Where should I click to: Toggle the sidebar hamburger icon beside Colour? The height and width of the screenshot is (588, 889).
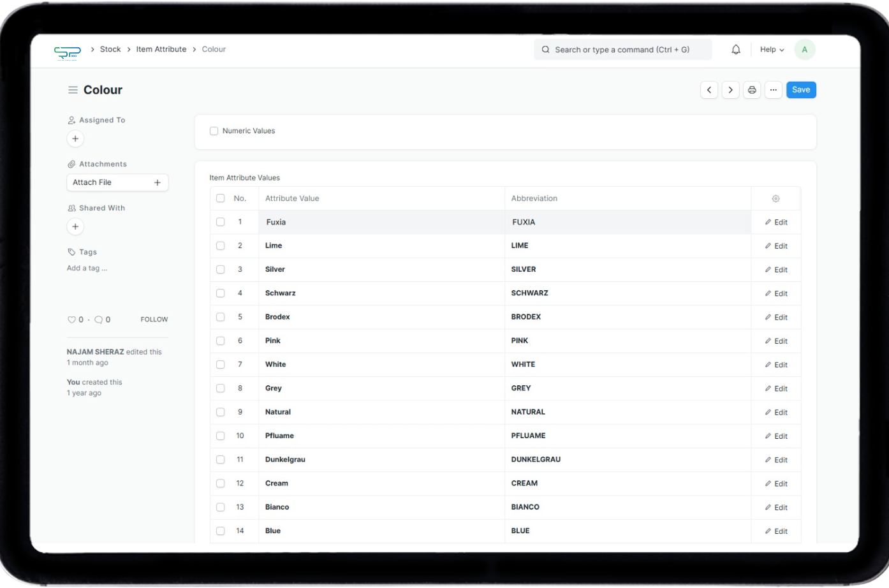point(73,90)
